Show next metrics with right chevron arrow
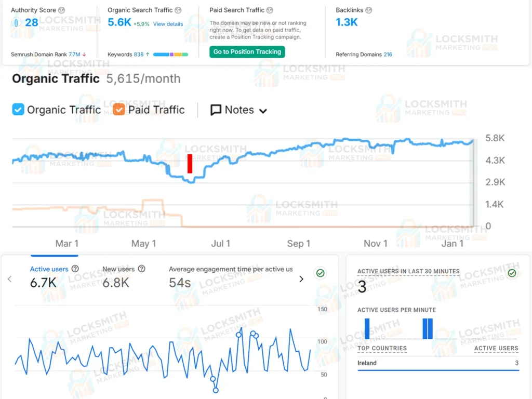This screenshot has height=399, width=532. tap(301, 279)
